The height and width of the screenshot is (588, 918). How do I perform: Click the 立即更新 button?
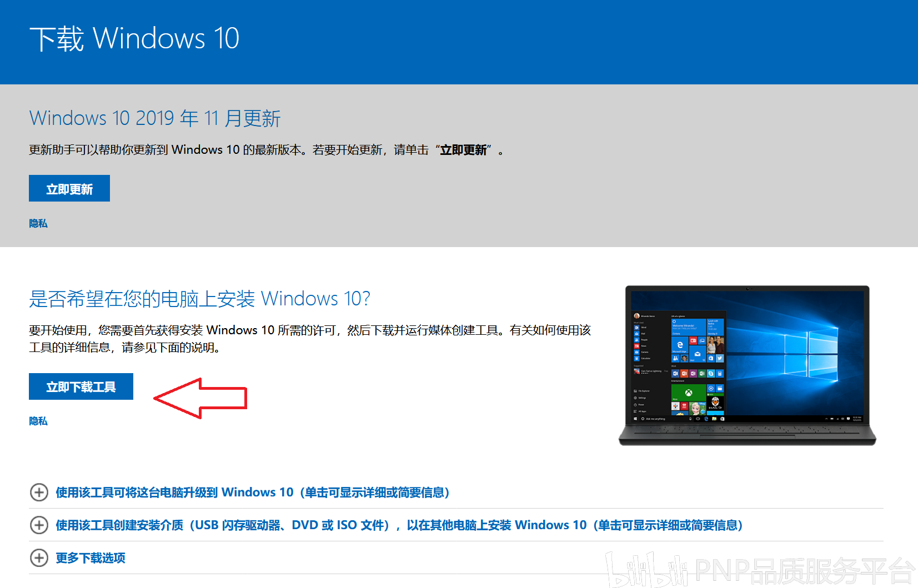click(x=69, y=188)
